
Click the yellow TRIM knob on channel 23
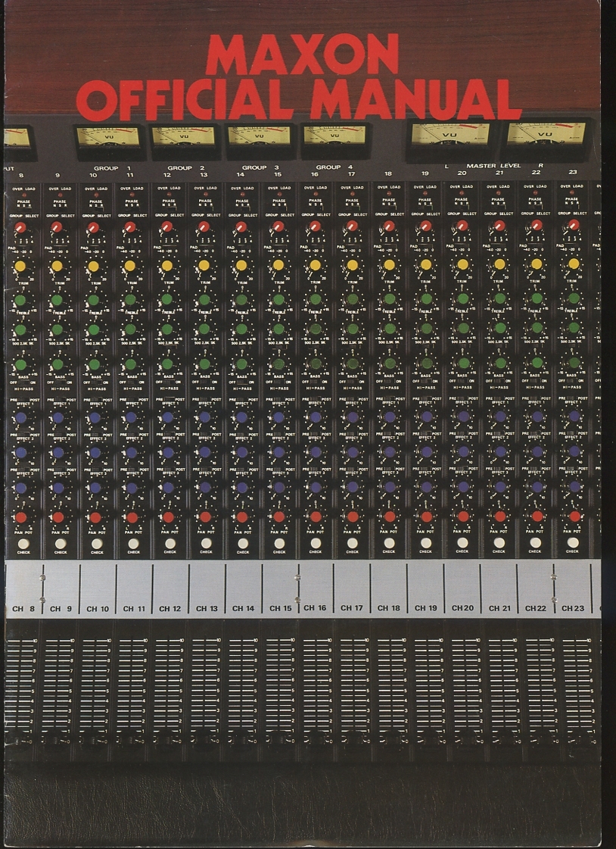(x=574, y=264)
